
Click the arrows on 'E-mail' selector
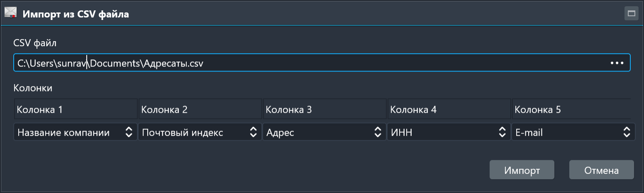pyautogui.click(x=627, y=133)
